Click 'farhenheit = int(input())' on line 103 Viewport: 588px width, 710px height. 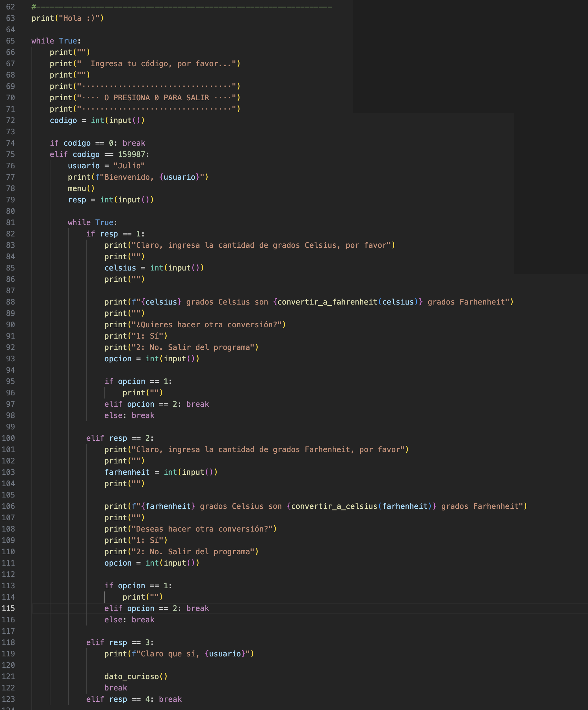click(161, 472)
